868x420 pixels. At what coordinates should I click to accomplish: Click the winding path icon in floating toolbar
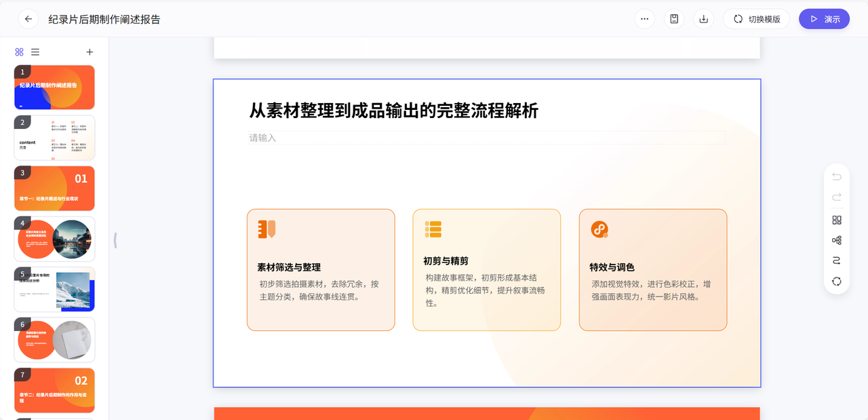pyautogui.click(x=837, y=261)
